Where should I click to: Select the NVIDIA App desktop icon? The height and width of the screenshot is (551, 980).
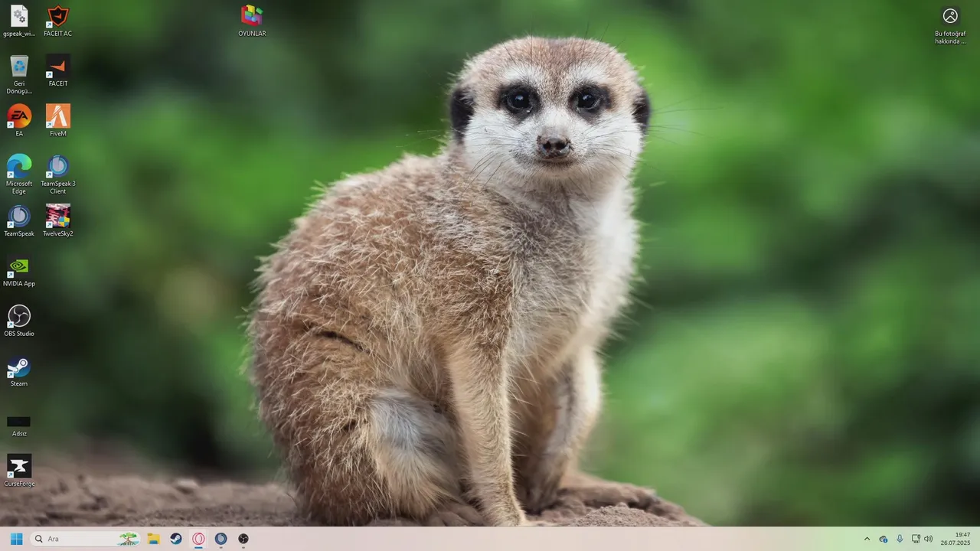point(19,270)
